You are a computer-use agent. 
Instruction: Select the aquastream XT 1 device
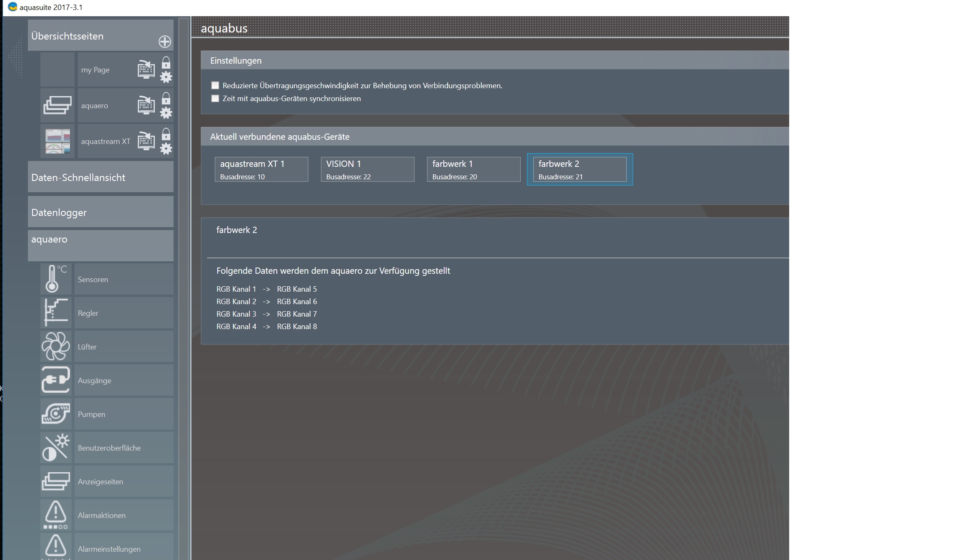(261, 169)
